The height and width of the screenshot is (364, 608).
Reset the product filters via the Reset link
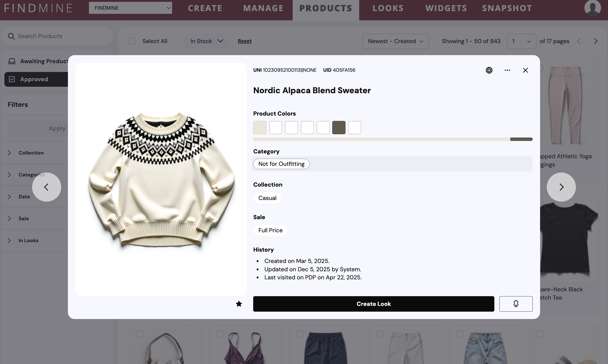[245, 41]
